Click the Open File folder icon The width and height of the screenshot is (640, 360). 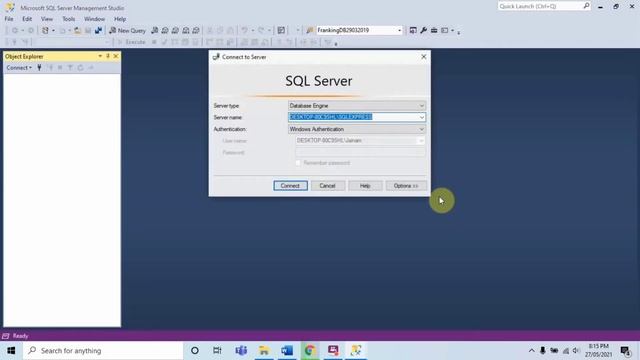pos(78,31)
